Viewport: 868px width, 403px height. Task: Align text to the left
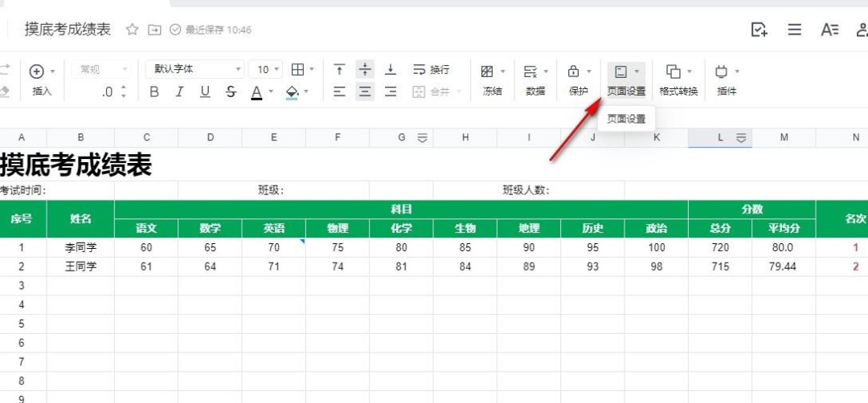tap(339, 92)
